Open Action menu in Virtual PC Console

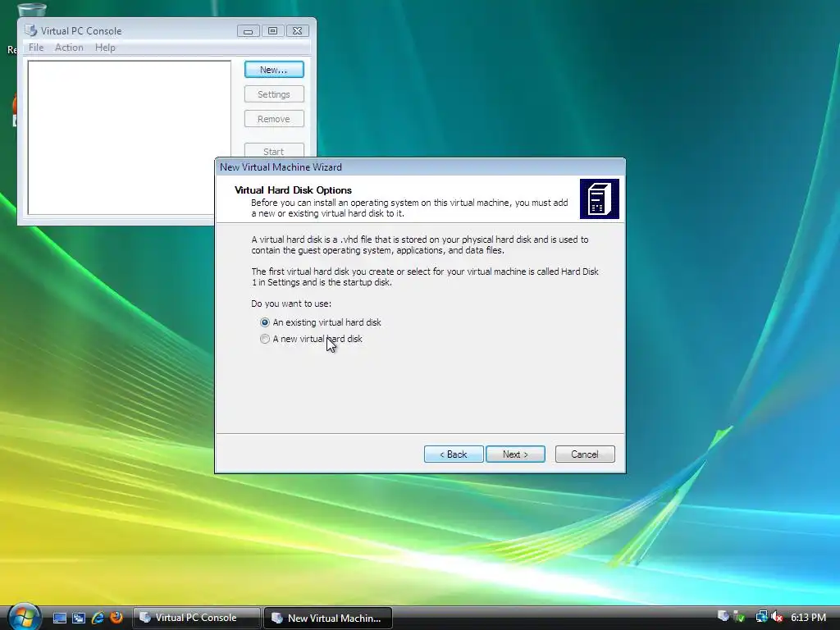click(x=69, y=48)
